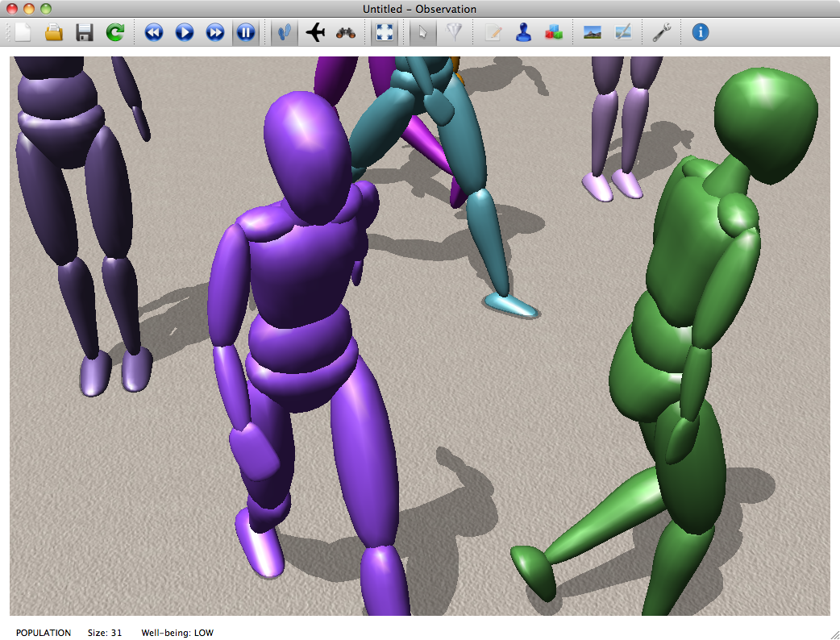Select the binoculars observation view
840x640 pixels.
pyautogui.click(x=346, y=32)
